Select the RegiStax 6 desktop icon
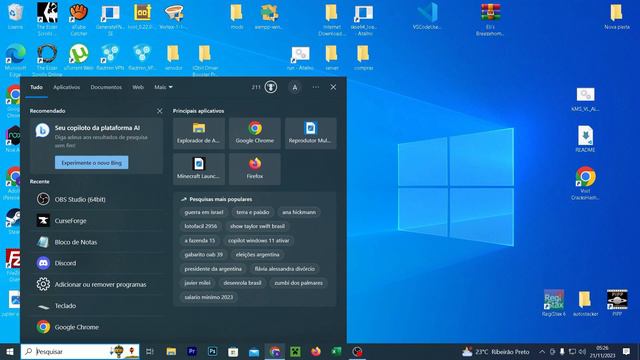This screenshot has width=640, height=360. [554, 303]
